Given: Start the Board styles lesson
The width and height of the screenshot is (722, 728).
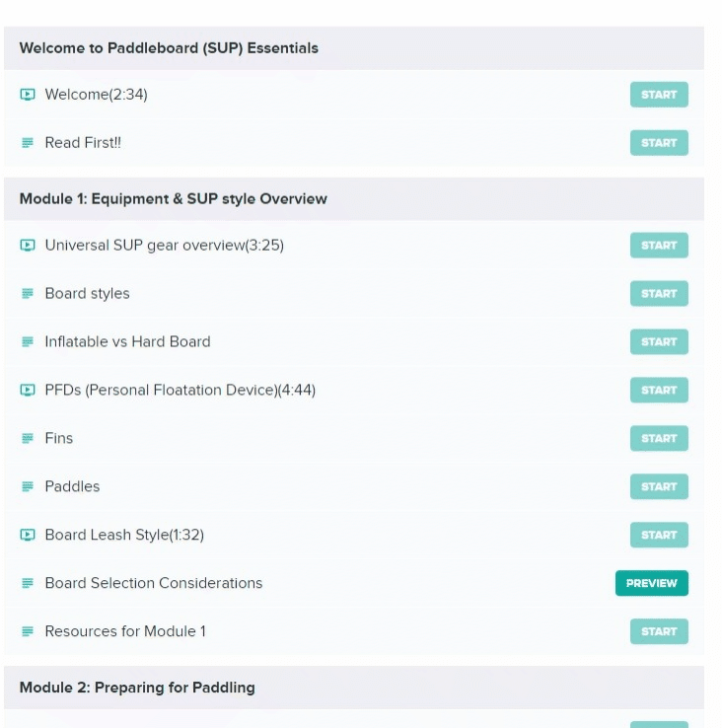Looking at the screenshot, I should pyautogui.click(x=659, y=293).
